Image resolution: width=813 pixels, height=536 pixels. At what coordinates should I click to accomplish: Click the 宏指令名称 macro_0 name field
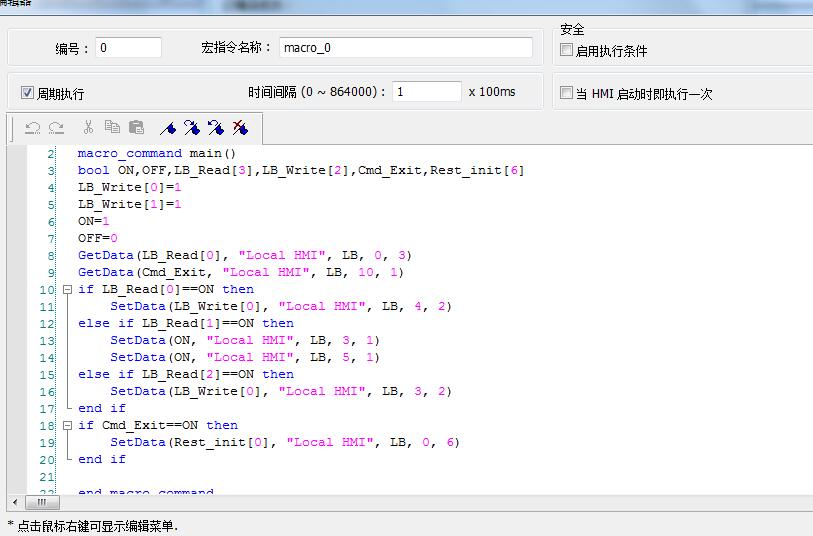coord(404,48)
